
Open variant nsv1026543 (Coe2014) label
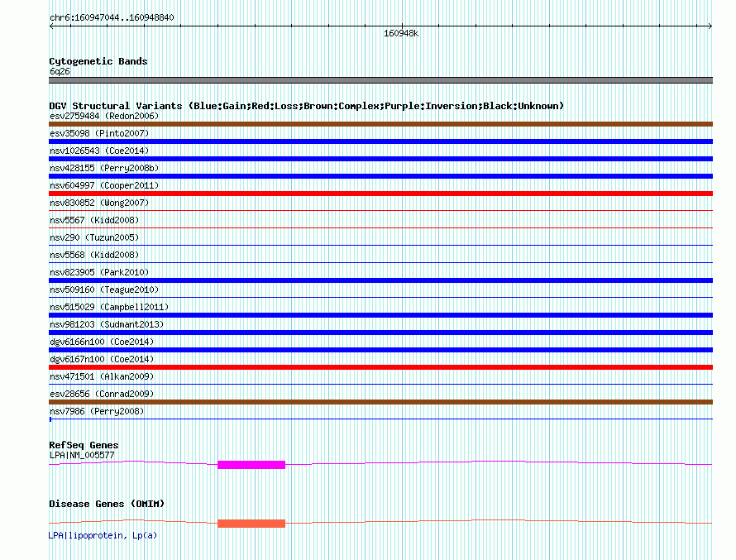[99, 151]
